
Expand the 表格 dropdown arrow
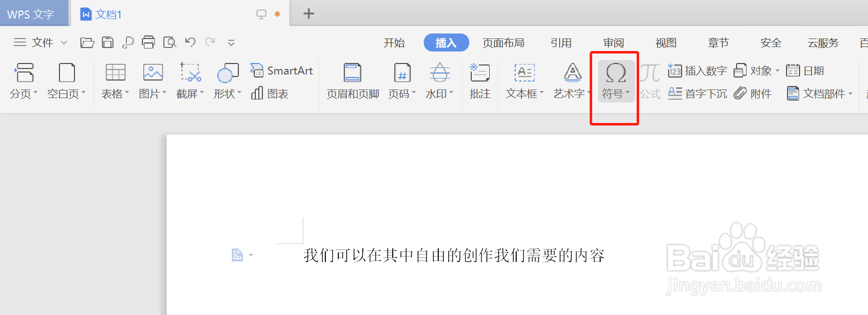click(127, 92)
